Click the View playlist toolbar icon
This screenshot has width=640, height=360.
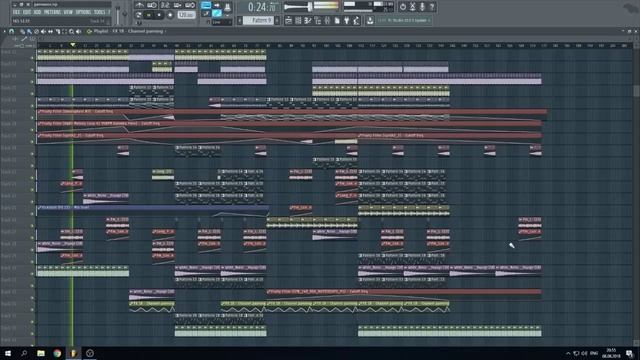(x=289, y=20)
